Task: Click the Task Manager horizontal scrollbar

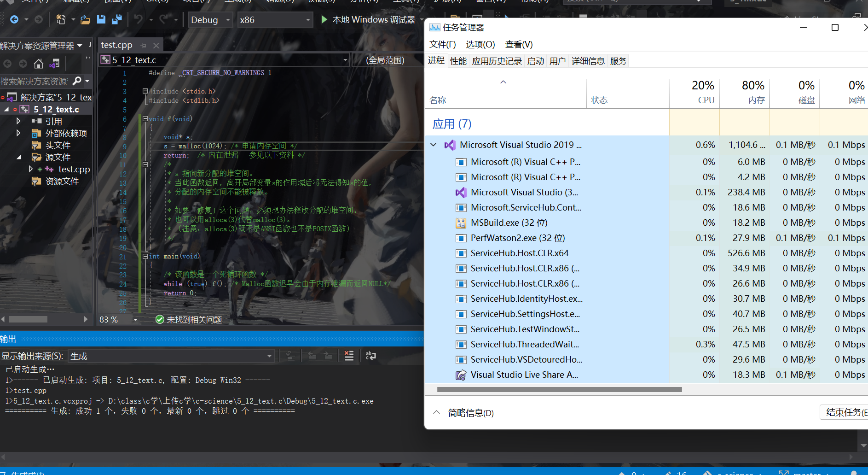Action: 559,389
